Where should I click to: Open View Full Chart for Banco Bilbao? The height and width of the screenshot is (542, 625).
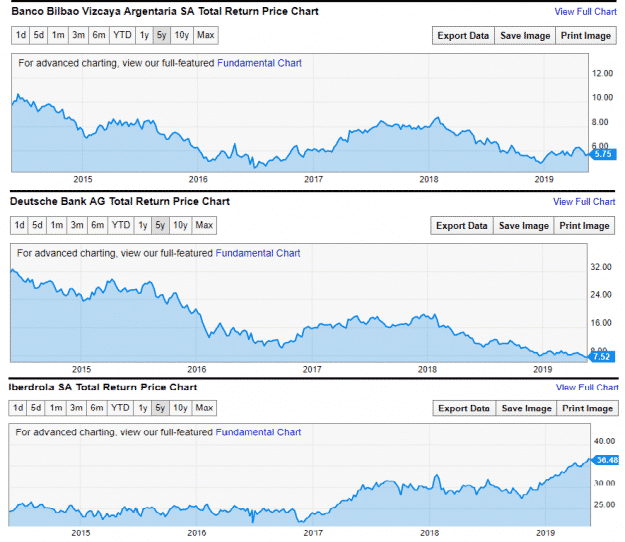coord(585,12)
